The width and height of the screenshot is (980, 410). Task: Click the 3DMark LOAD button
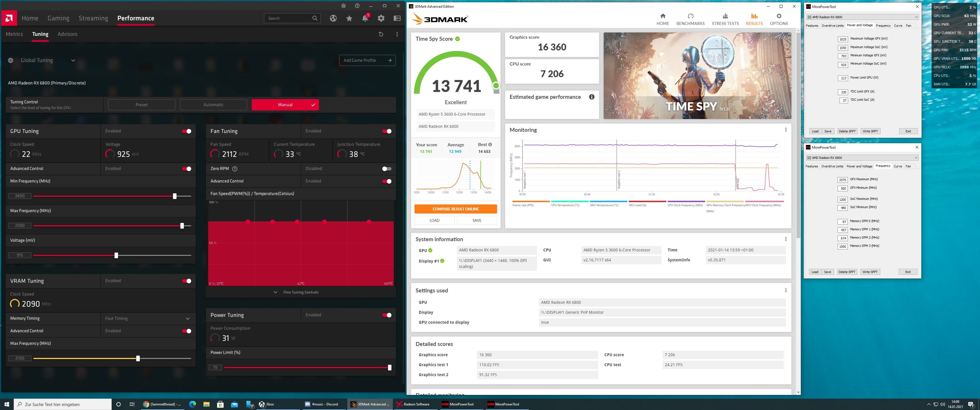click(x=434, y=221)
